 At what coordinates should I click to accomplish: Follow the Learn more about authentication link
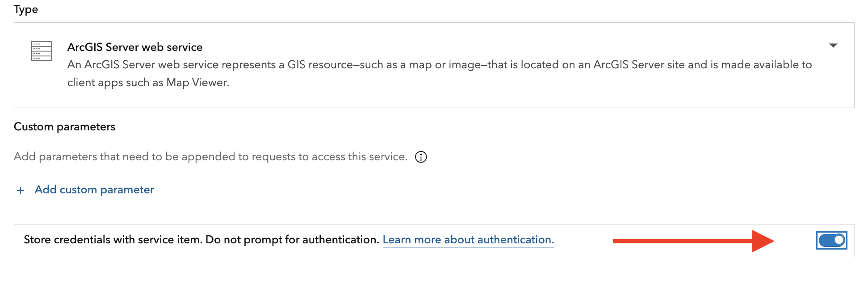[x=468, y=240]
